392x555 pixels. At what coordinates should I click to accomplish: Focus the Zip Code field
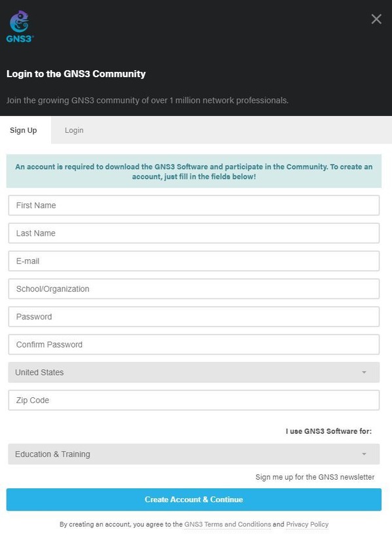(x=194, y=401)
